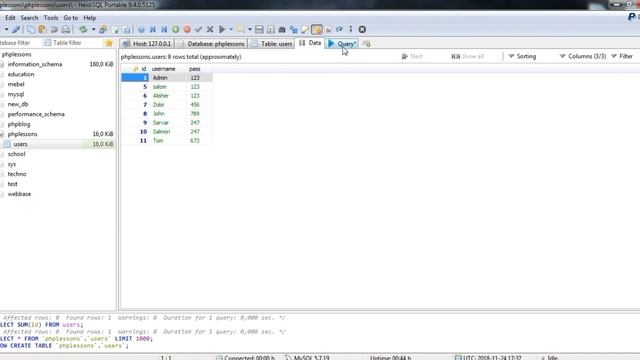Click the Find binoculars icon in toolbar

pos(282,29)
